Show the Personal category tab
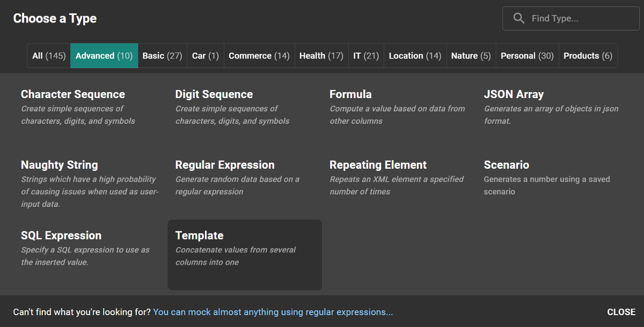644x327 pixels. 527,56
